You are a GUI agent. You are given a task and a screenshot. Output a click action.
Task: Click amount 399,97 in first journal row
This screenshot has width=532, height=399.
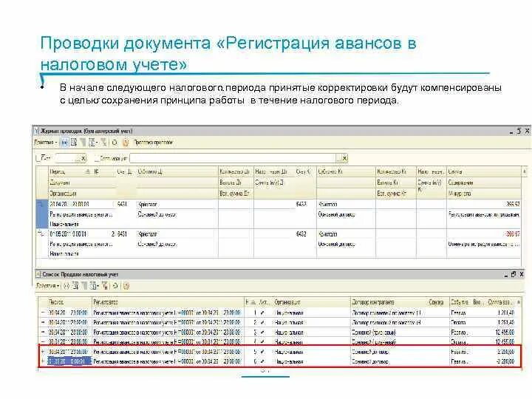click(513, 204)
